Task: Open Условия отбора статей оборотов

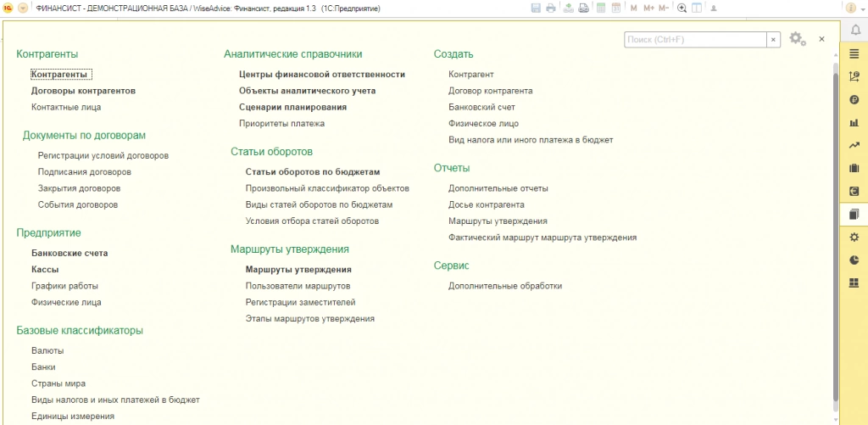Action: point(312,221)
